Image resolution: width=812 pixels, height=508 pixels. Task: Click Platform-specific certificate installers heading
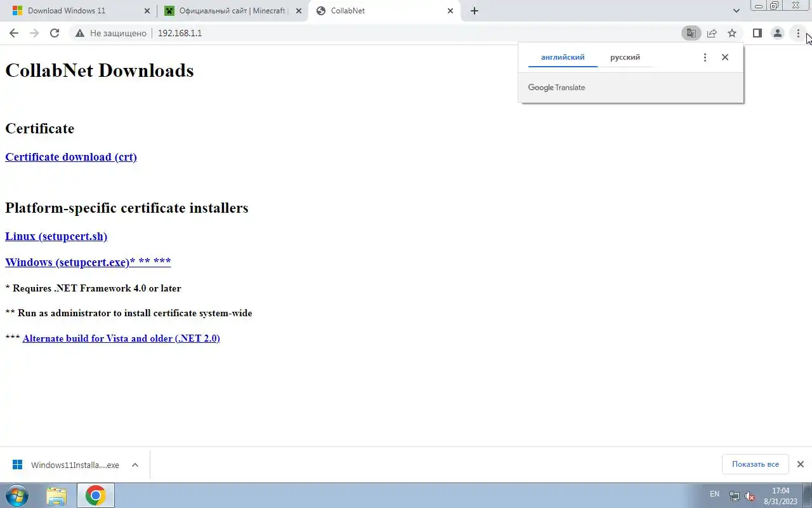pos(127,208)
